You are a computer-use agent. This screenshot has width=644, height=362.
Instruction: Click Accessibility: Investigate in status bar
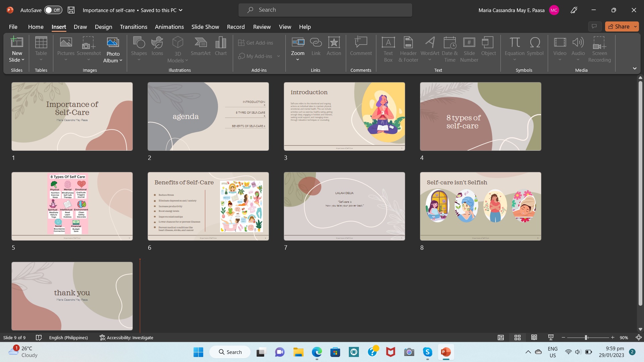(x=126, y=338)
